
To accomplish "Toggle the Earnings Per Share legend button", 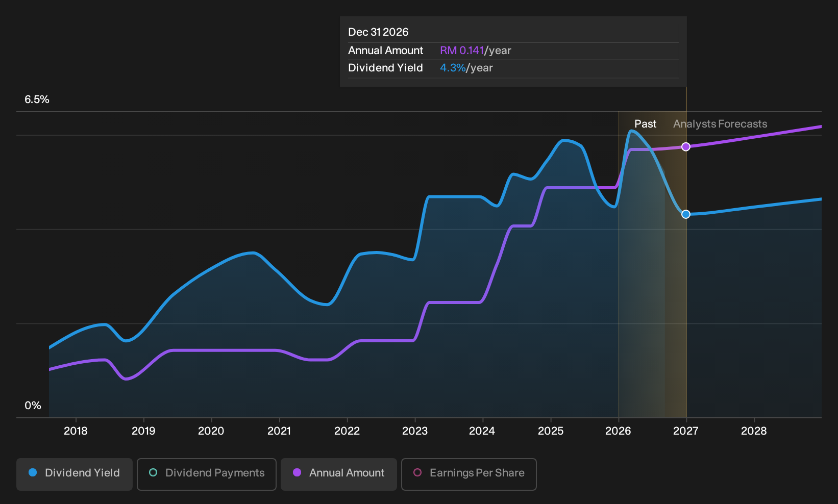I will [469, 474].
